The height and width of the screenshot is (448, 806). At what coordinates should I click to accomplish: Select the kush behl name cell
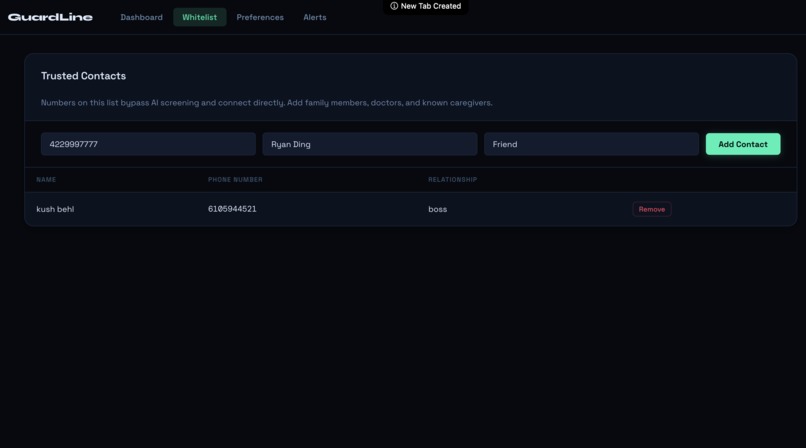[x=55, y=209]
